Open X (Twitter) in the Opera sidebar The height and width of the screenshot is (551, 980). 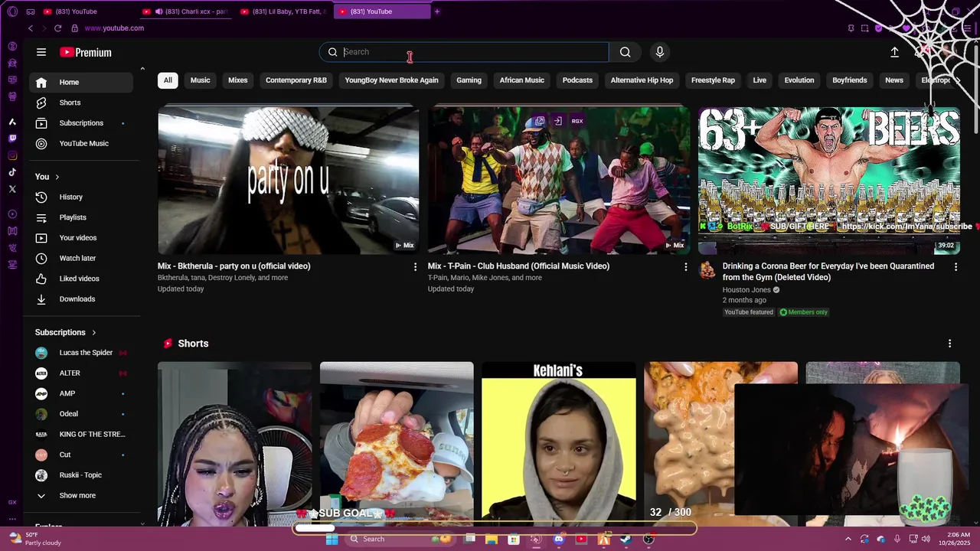12,189
